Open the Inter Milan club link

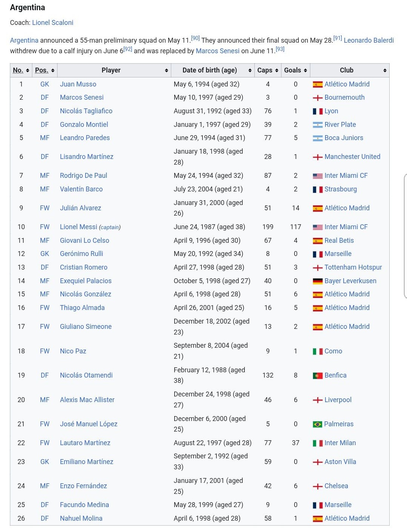point(340,443)
